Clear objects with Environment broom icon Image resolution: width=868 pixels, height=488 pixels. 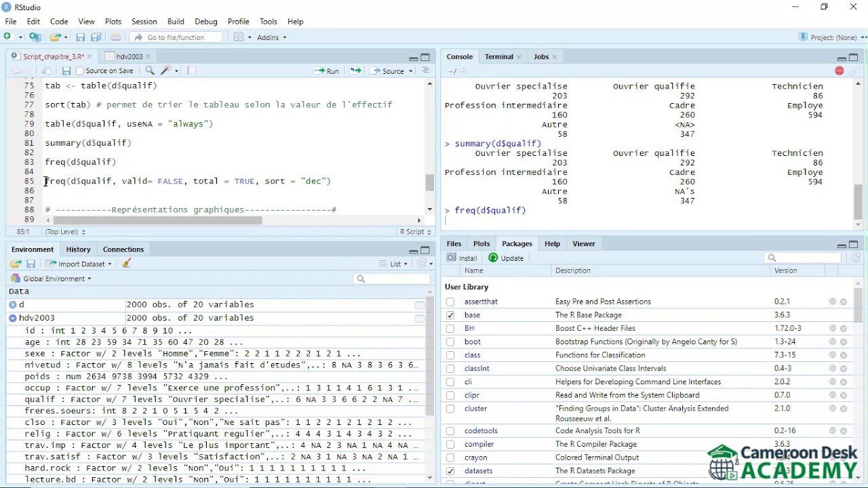126,264
